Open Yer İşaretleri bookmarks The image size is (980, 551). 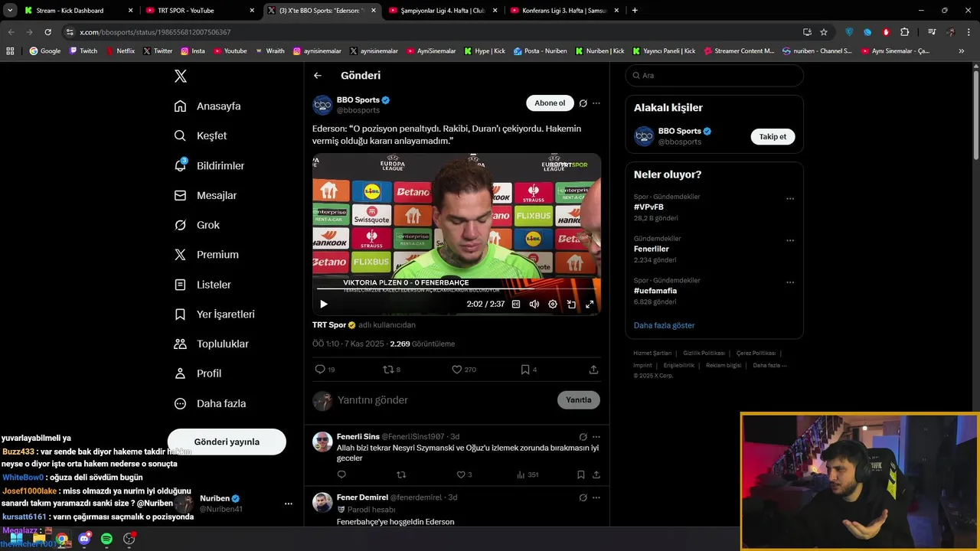pos(214,315)
